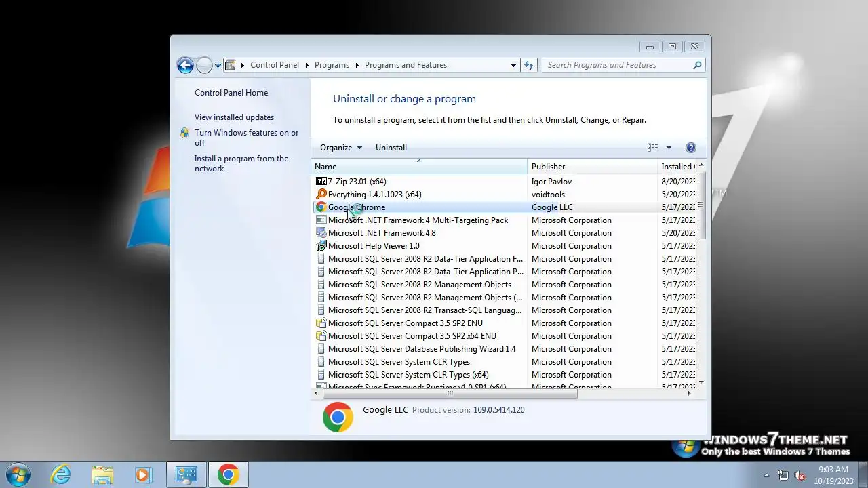Select the 7-Zip 23.01 (x64) entry

[x=357, y=182]
